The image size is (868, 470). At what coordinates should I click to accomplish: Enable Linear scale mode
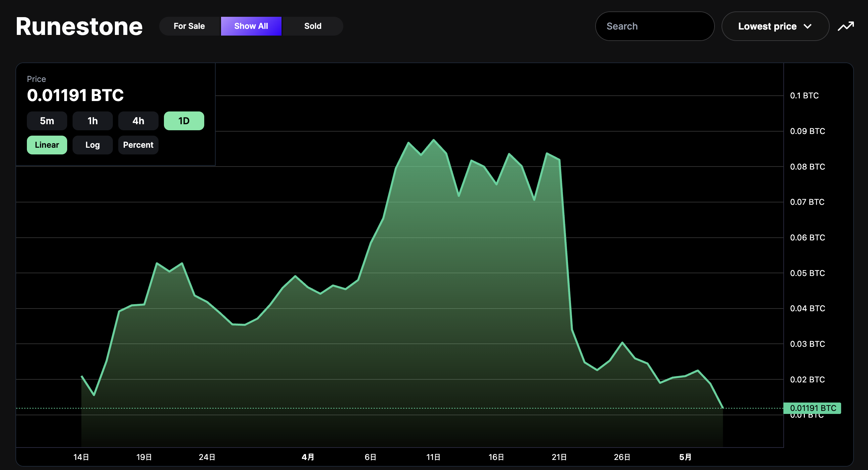pos(47,145)
